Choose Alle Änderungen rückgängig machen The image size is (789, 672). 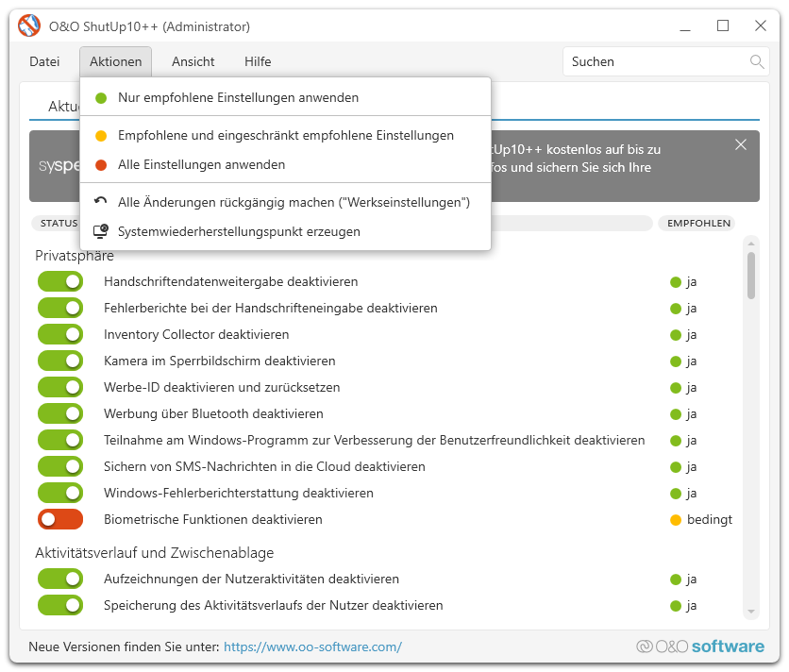pyautogui.click(x=285, y=202)
